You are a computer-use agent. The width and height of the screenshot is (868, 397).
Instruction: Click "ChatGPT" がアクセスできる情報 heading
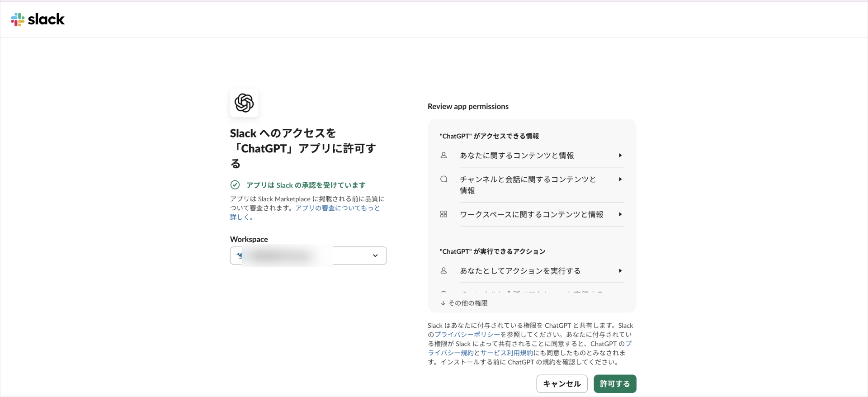tap(489, 136)
